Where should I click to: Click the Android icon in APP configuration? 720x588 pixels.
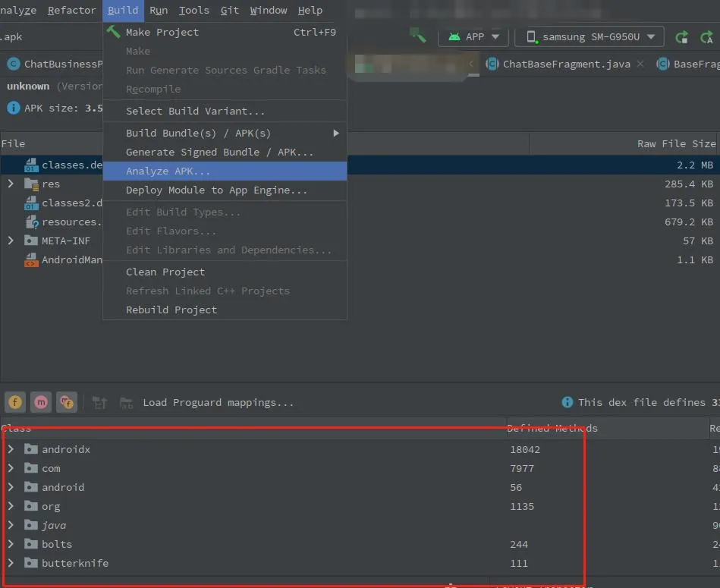[x=454, y=36]
